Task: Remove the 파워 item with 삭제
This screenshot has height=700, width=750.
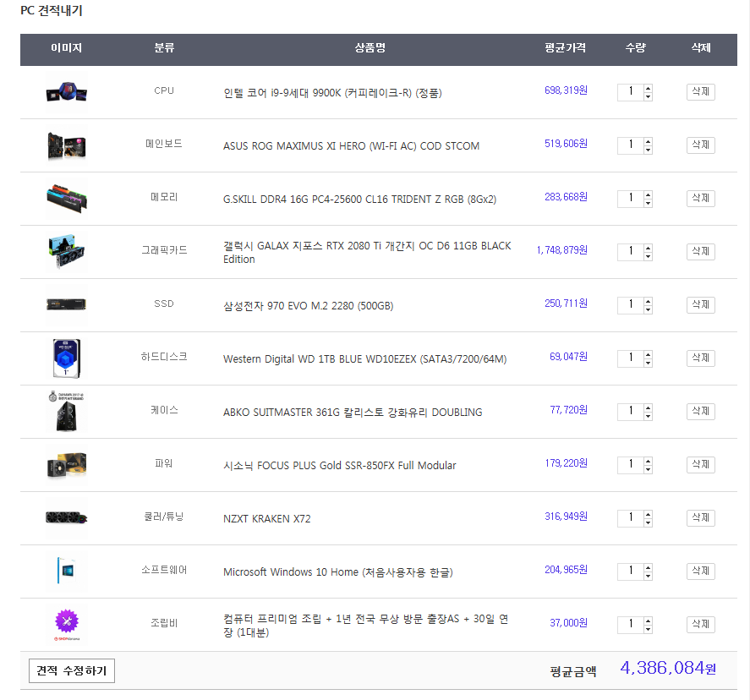Action: tap(701, 464)
